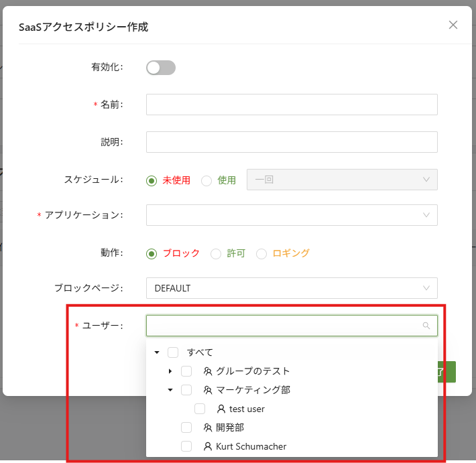The width and height of the screenshot is (476, 463).
Task: Click the 開発部 group icon
Action: point(208,427)
